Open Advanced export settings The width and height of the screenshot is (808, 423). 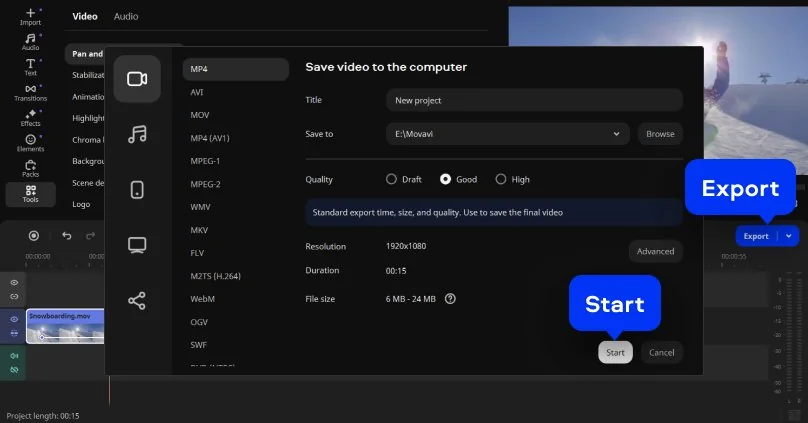pos(655,251)
